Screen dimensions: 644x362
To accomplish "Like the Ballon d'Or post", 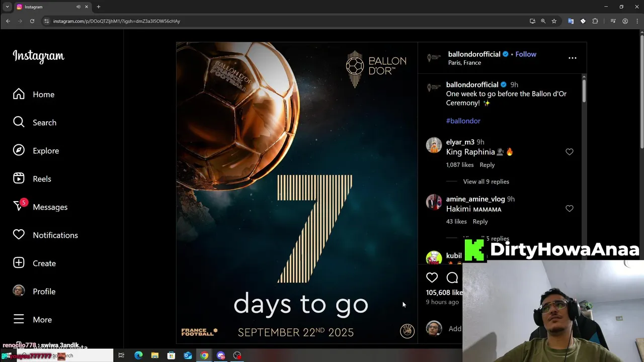I will click(432, 278).
